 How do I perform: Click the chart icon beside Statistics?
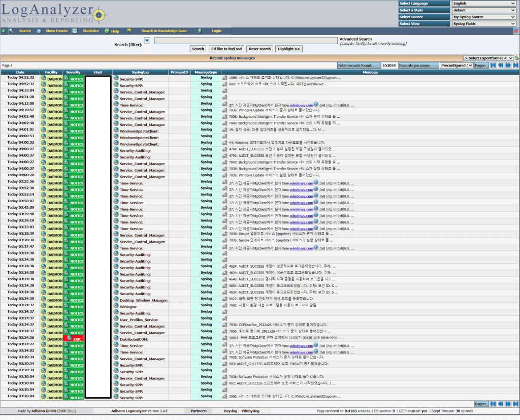click(75, 31)
